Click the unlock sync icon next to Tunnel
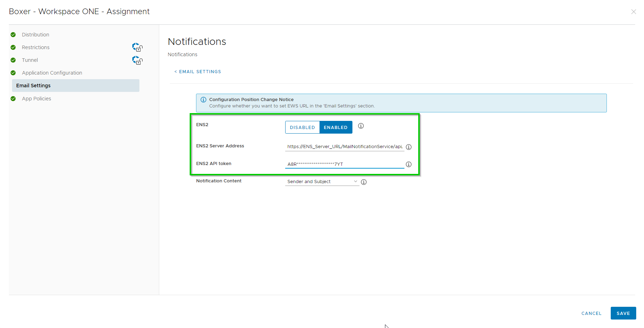644x328 pixels. pyautogui.click(x=137, y=60)
